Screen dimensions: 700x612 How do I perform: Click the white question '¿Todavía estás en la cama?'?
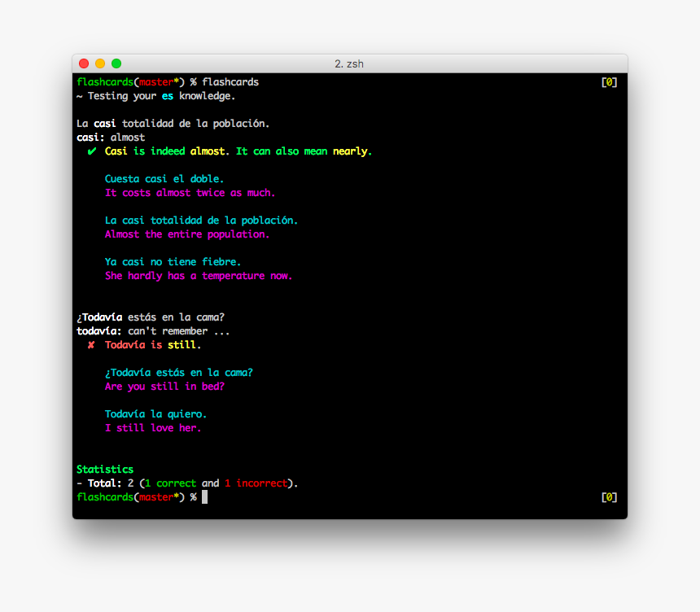click(x=151, y=317)
